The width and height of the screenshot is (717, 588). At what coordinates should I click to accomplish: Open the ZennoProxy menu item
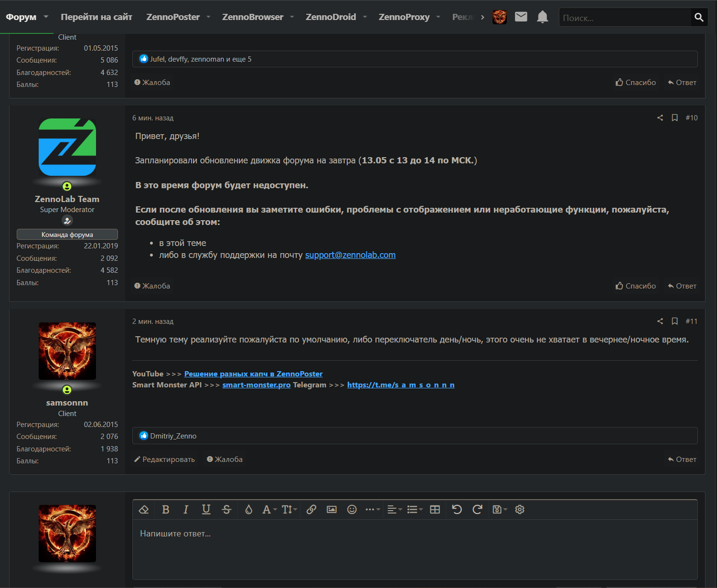coord(404,17)
